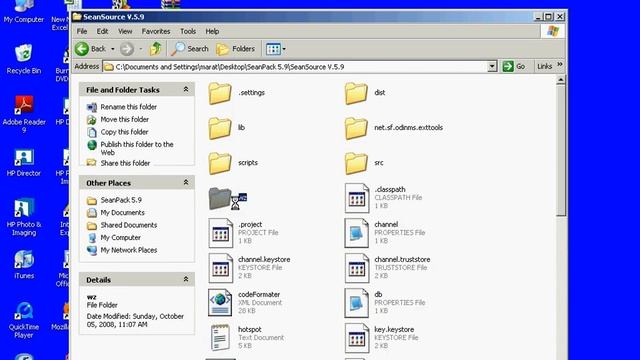Select the codeFormater XML document
Screen dimensions: 640x360
tap(220, 303)
